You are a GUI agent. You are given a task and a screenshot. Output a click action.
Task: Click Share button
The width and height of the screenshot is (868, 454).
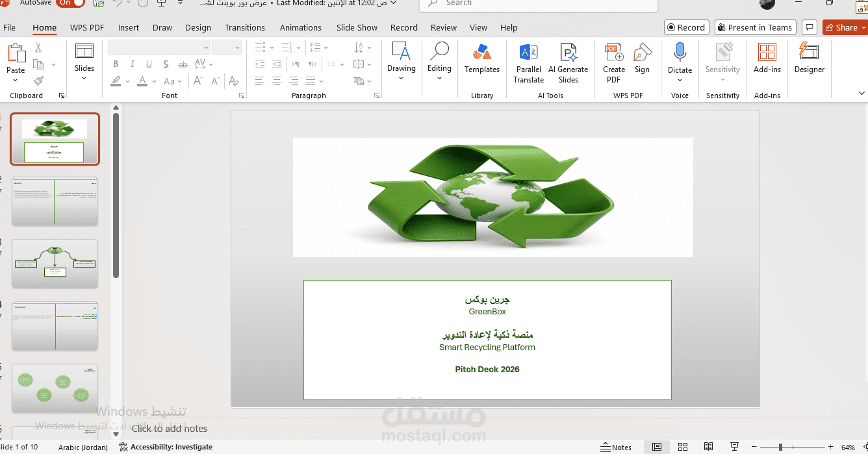pyautogui.click(x=845, y=27)
